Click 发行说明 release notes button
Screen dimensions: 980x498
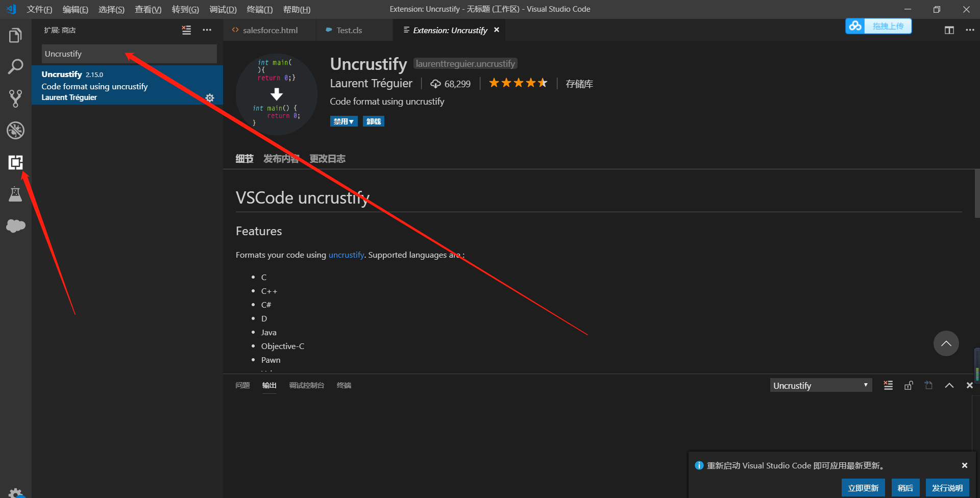point(947,488)
